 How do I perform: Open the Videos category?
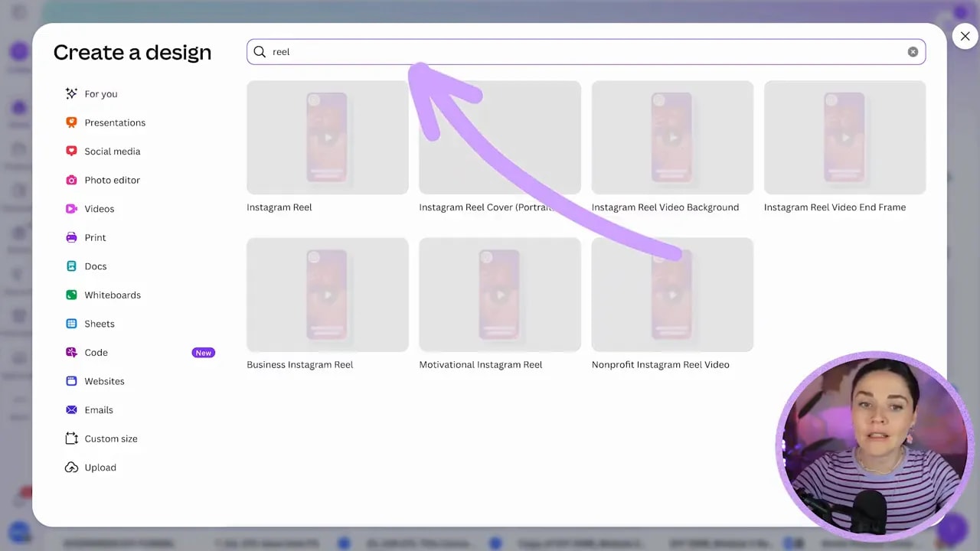[100, 208]
